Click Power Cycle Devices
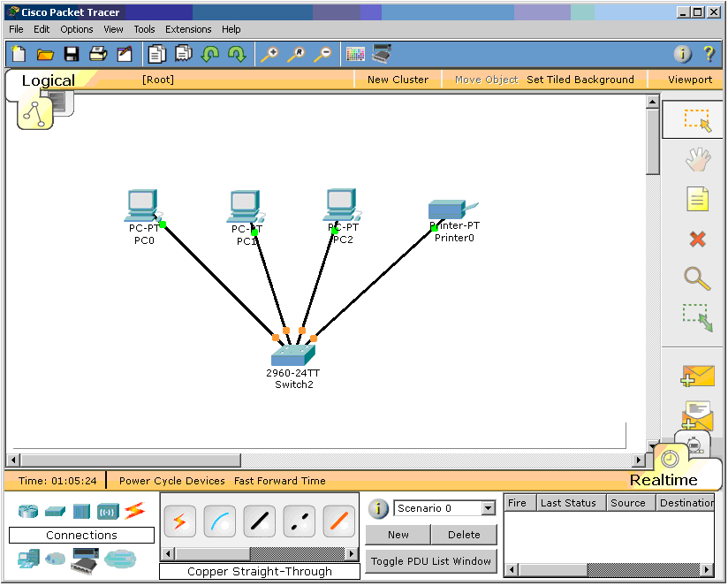 tap(171, 481)
